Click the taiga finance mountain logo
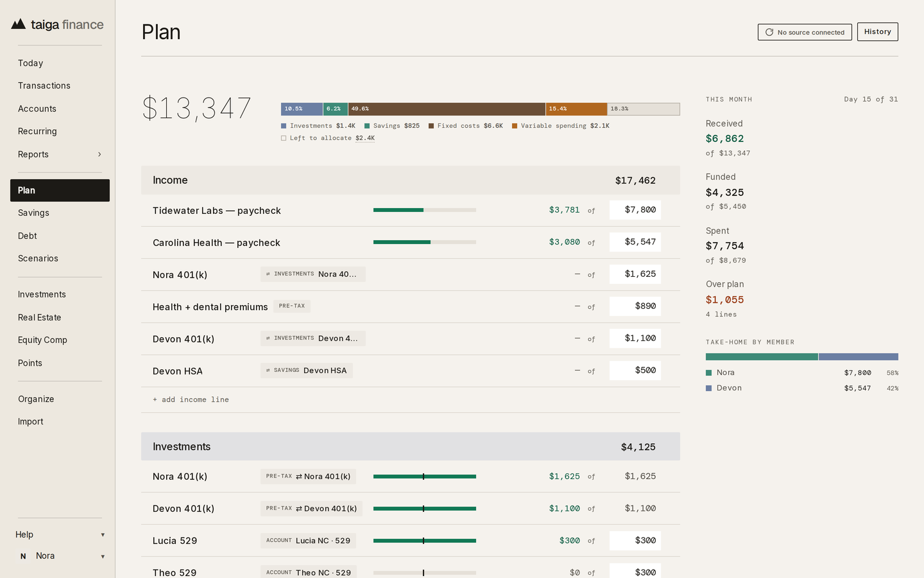The height and width of the screenshot is (578, 924). (x=19, y=24)
